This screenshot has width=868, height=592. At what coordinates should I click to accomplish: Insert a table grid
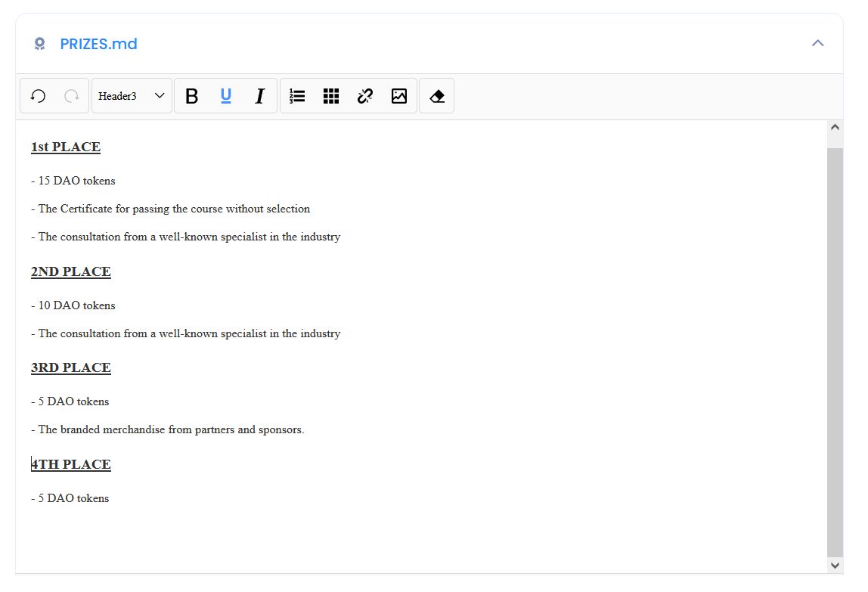(x=331, y=96)
